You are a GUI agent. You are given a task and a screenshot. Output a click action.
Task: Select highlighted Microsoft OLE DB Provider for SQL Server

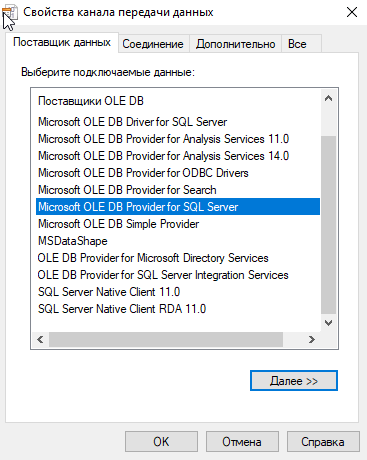(178, 207)
